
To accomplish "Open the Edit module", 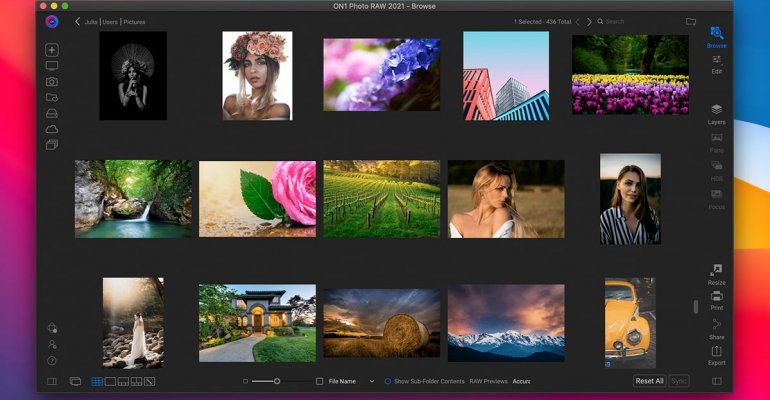I will point(716,63).
